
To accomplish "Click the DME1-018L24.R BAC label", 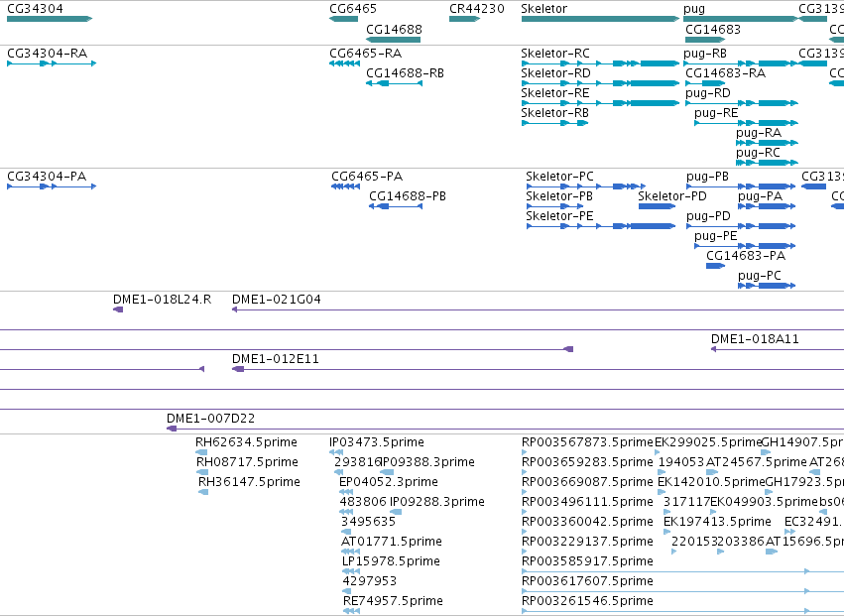I will [x=162, y=300].
